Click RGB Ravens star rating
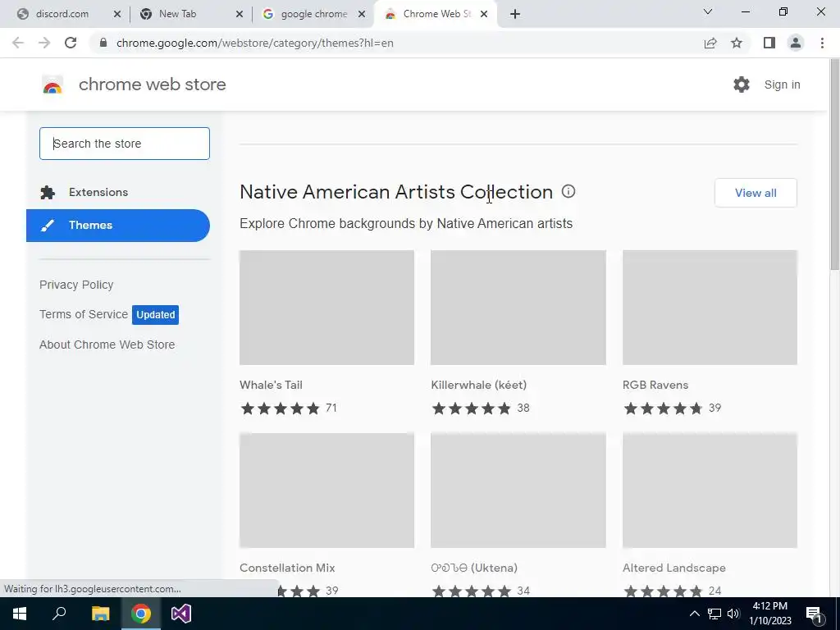The width and height of the screenshot is (840, 630). [663, 409]
